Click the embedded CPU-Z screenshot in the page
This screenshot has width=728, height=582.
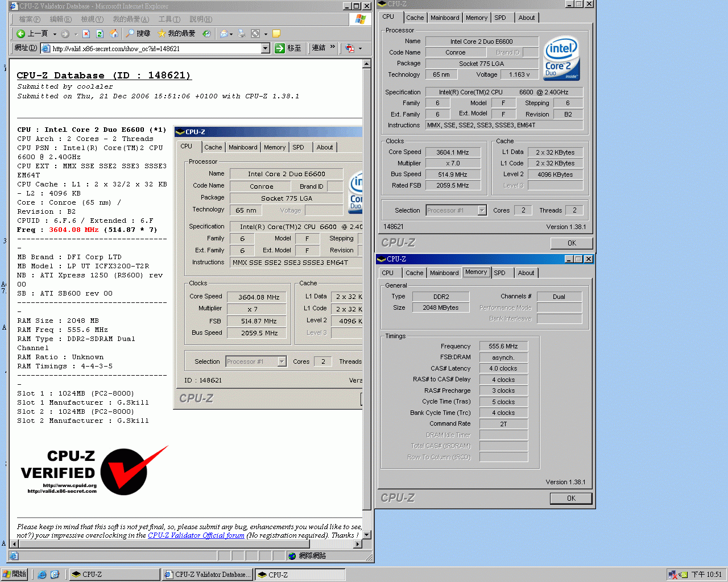click(x=268, y=268)
